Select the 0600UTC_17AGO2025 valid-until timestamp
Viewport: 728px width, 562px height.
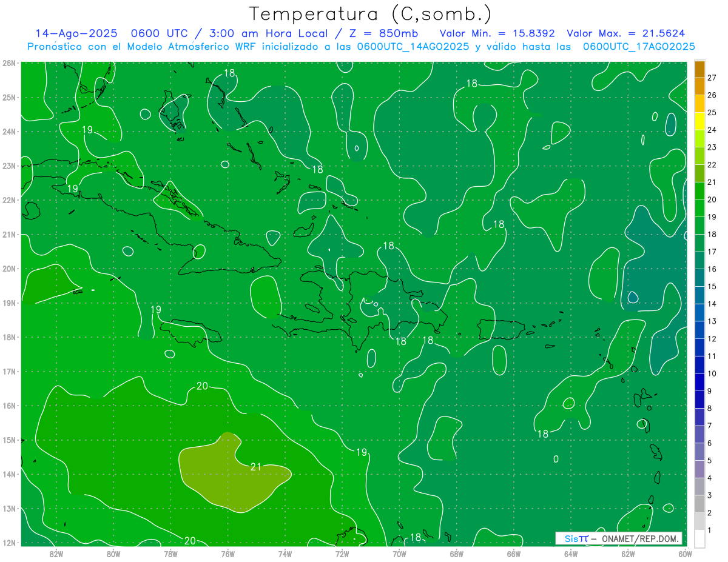pyautogui.click(x=639, y=47)
